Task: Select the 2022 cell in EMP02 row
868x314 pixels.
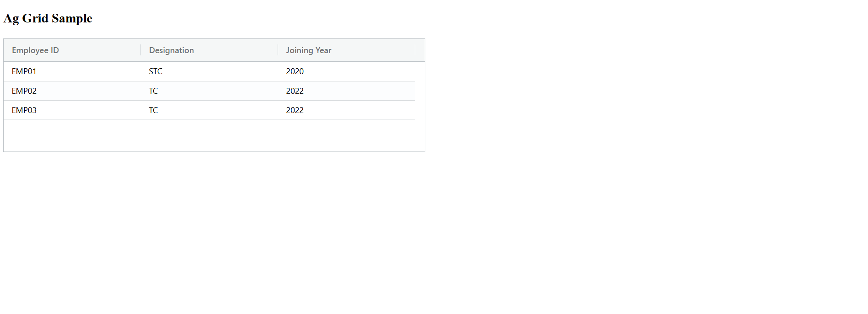Action: pos(295,91)
